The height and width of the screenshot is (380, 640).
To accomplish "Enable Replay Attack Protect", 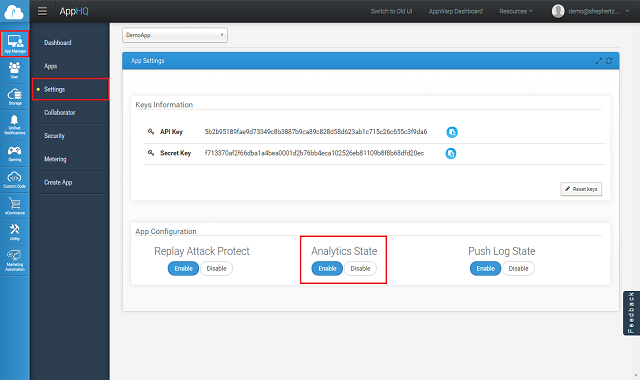I will [183, 269].
